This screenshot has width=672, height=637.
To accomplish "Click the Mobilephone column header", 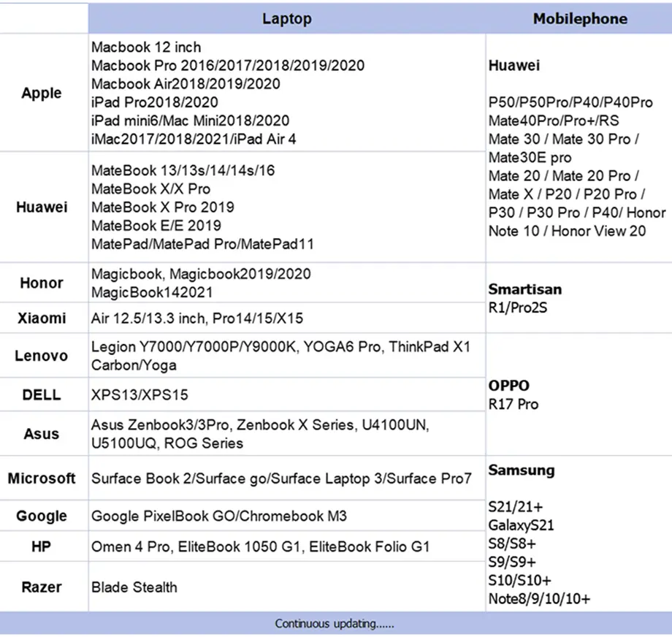I will point(579,19).
